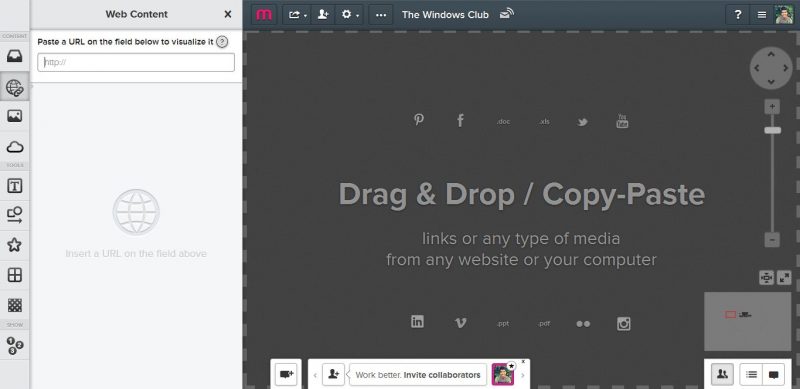Click the add collaborator icon in the top toolbar
Image resolution: width=800 pixels, height=389 pixels.
(322, 15)
